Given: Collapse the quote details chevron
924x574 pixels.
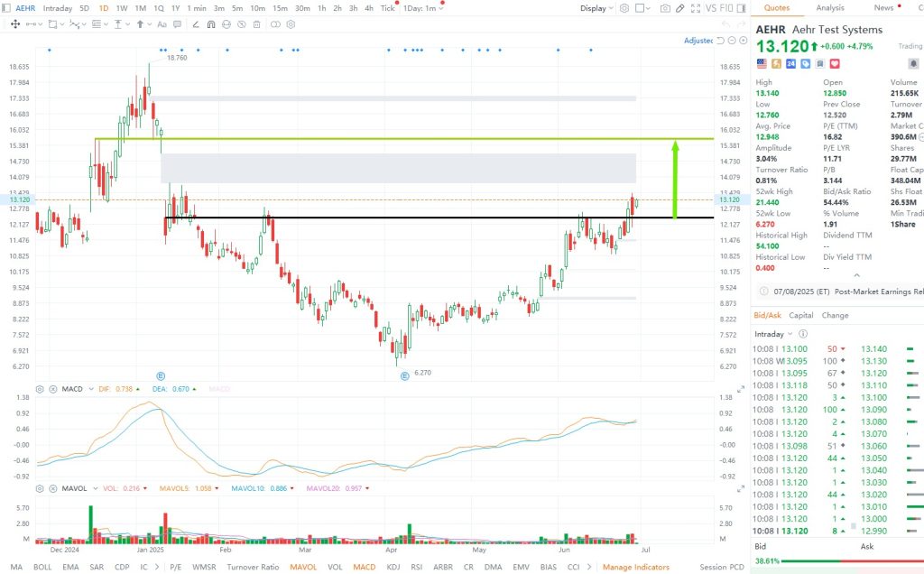Looking at the screenshot, I should [x=856, y=275].
